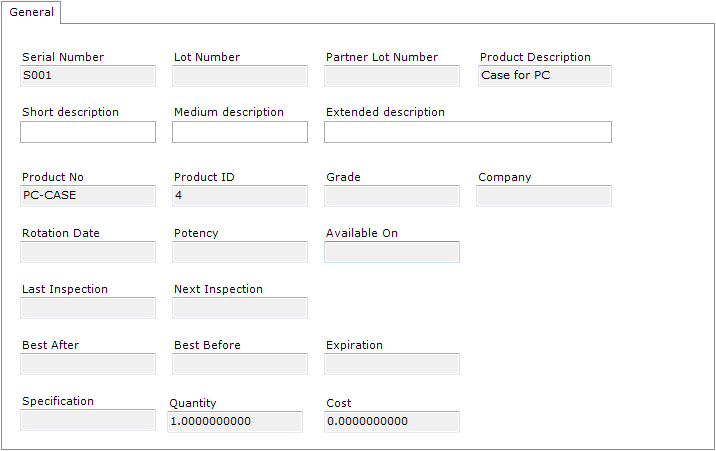Click the Product No field showing PC-CASE
Viewport: 716px width, 451px height.
(88, 196)
